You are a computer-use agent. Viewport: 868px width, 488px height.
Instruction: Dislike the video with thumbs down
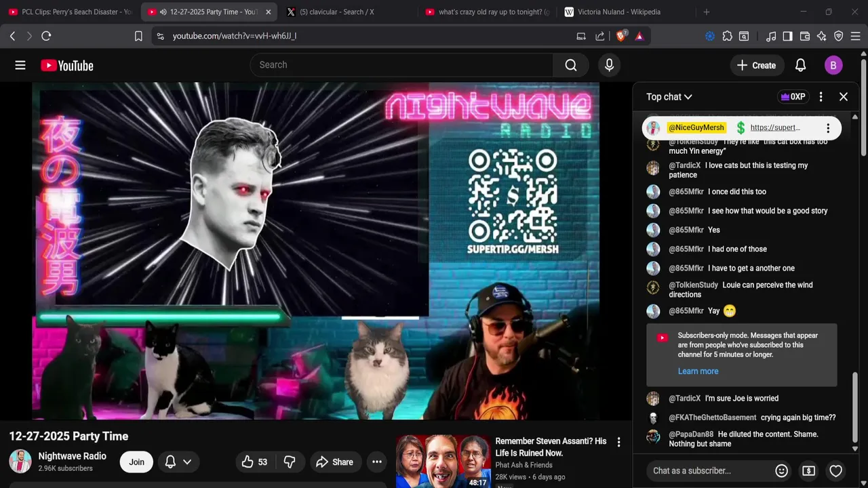[290, 462]
